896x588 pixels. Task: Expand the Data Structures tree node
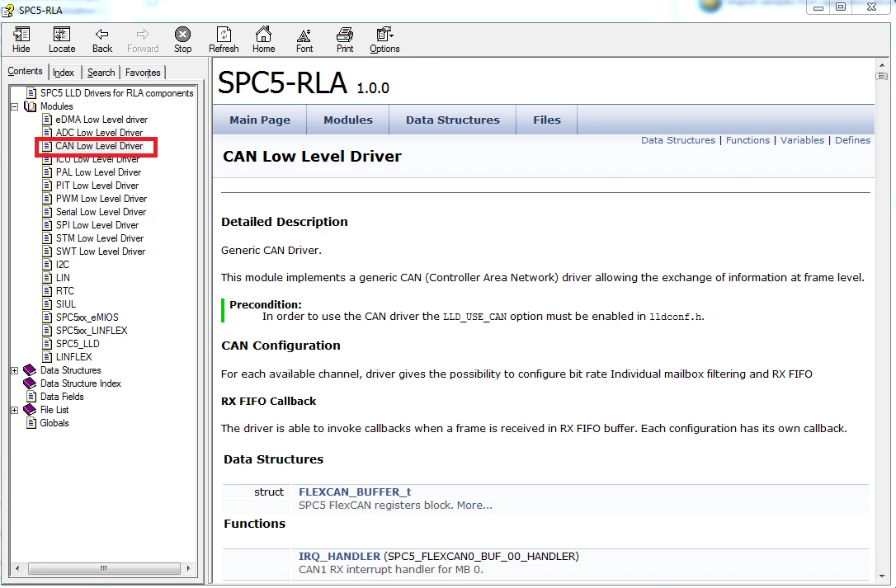tap(14, 370)
